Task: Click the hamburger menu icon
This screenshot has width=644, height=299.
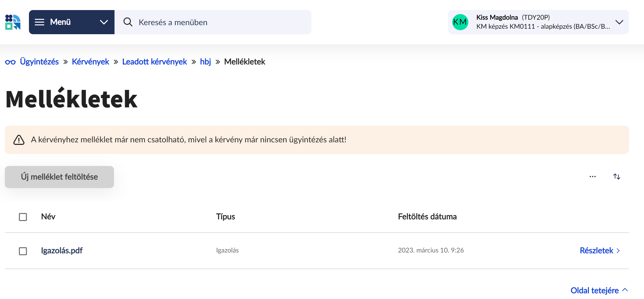Action: [40, 22]
